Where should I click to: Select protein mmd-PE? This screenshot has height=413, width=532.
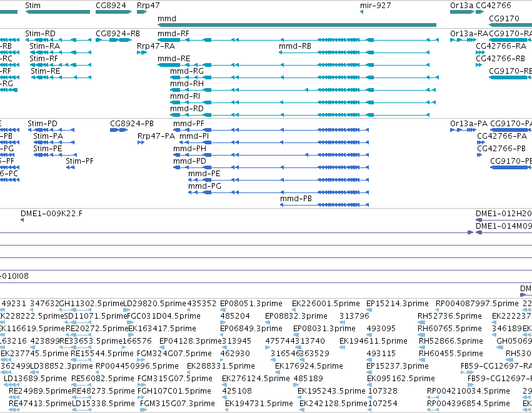[x=279, y=180]
